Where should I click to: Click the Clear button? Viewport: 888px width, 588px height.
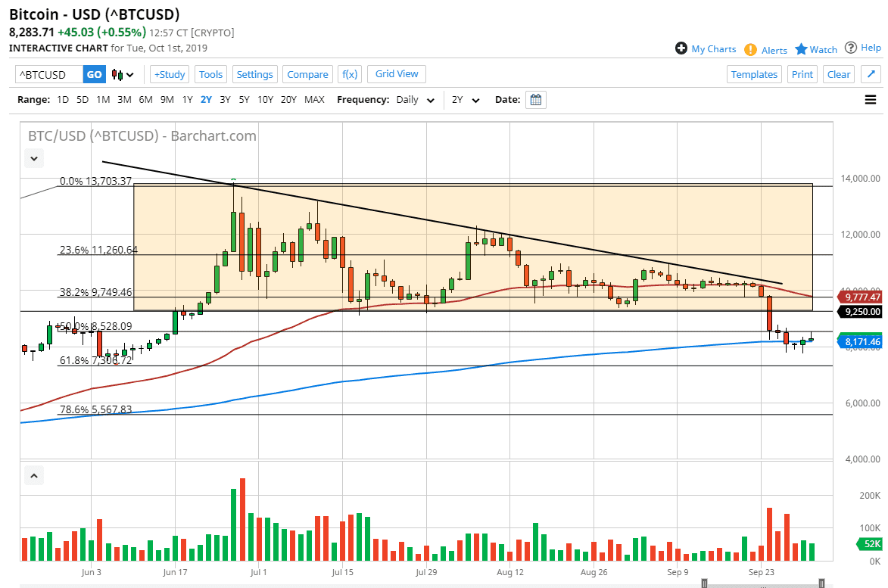pyautogui.click(x=838, y=74)
